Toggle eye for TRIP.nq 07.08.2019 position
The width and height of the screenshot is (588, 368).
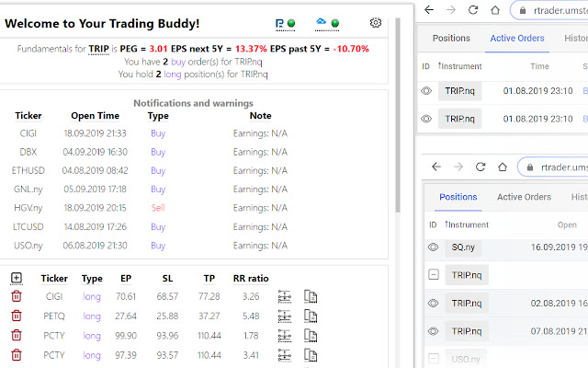[x=433, y=331]
